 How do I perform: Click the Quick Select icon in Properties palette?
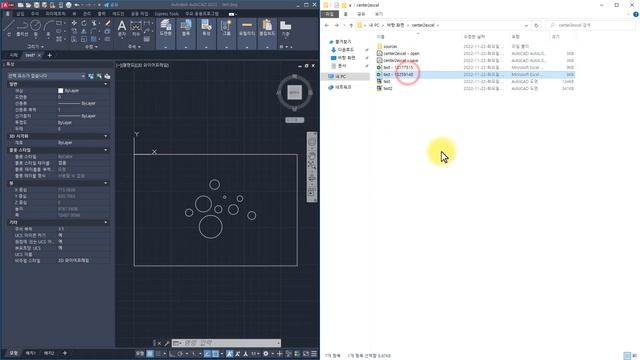[x=107, y=76]
